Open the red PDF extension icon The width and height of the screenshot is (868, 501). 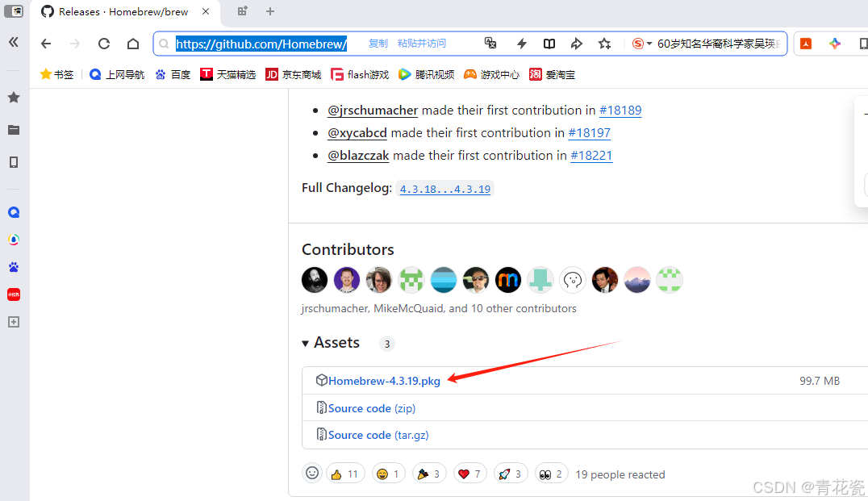tap(806, 44)
